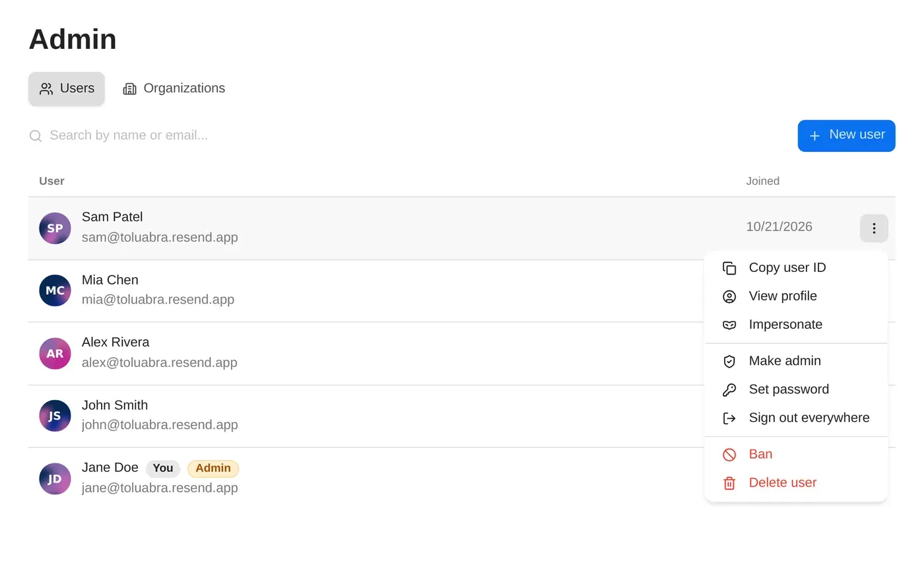Click the Admin badge next to Jane Doe

point(213,469)
